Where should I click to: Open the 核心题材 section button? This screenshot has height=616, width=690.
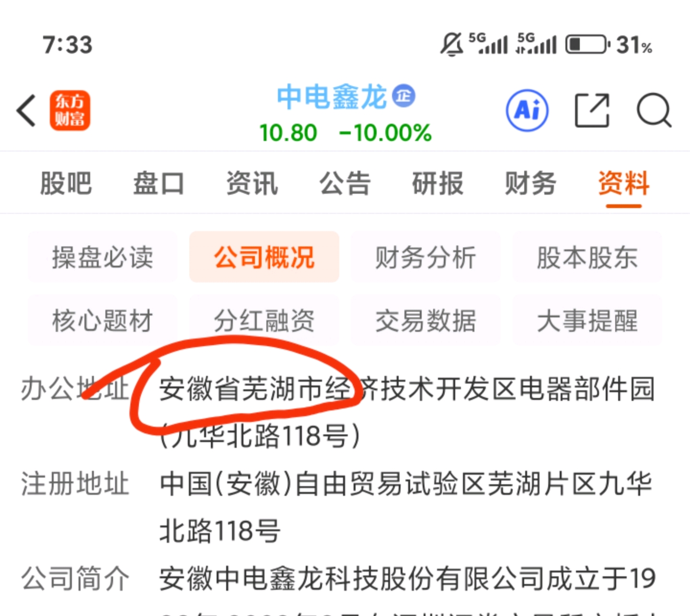pyautogui.click(x=103, y=320)
